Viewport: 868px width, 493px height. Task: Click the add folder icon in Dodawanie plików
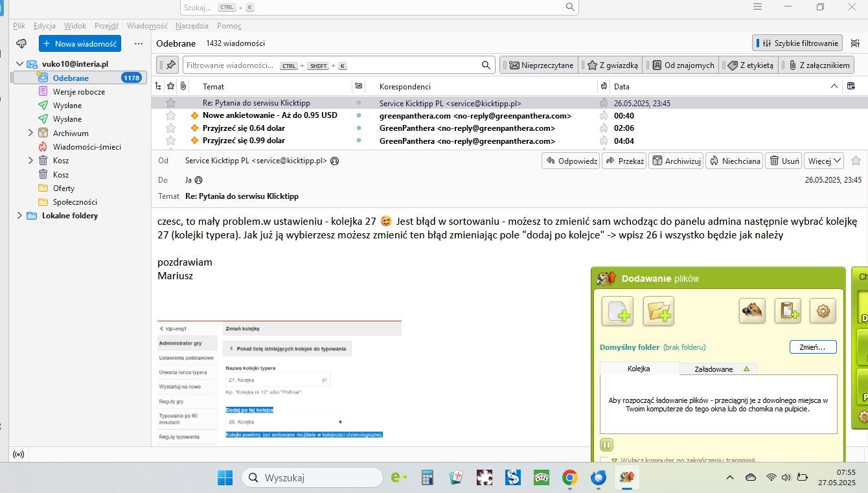coord(659,312)
